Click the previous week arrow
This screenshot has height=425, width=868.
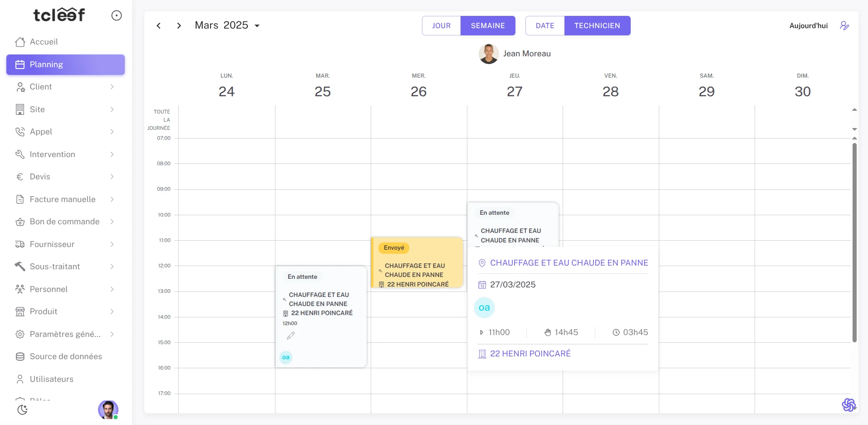[158, 26]
